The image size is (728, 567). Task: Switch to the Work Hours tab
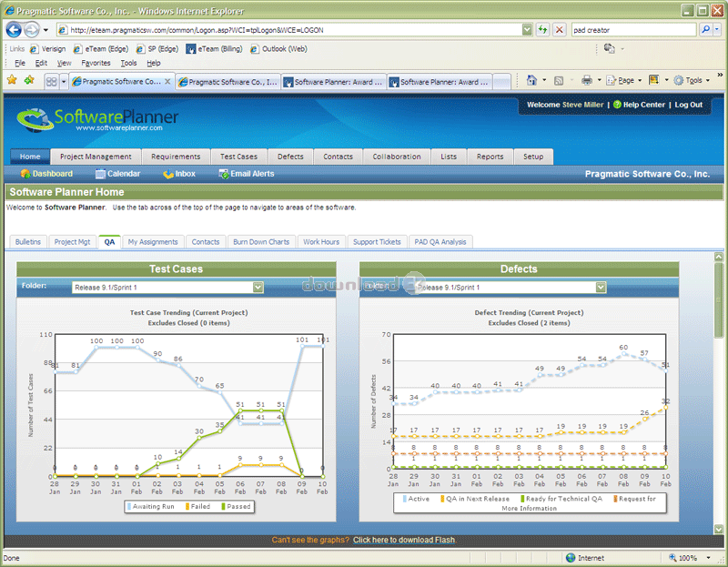321,242
